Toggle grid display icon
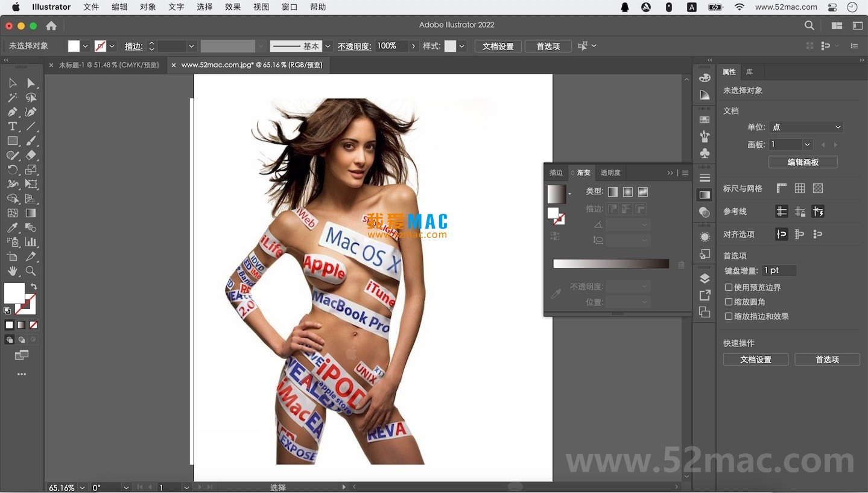This screenshot has height=493, width=868. click(x=800, y=188)
